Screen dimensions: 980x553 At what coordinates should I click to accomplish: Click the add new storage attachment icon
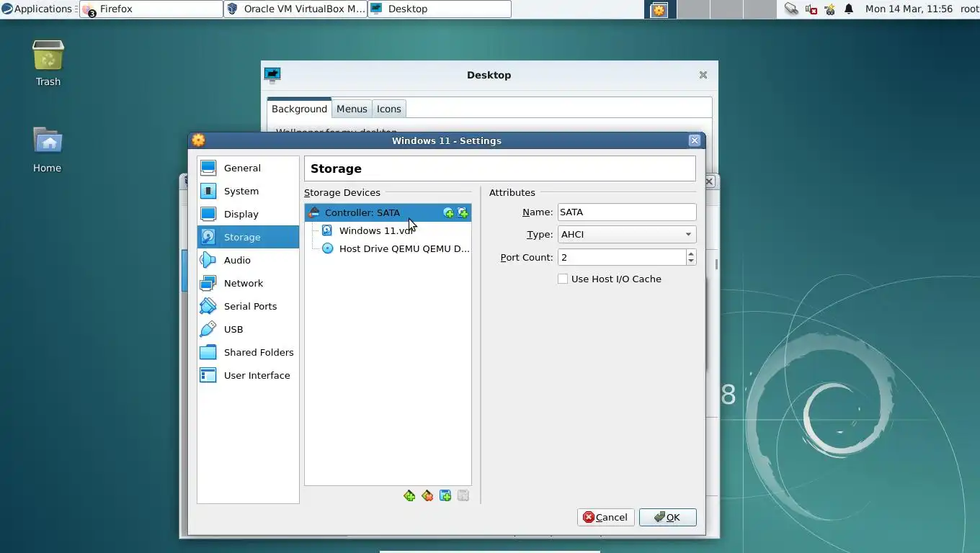pos(445,495)
